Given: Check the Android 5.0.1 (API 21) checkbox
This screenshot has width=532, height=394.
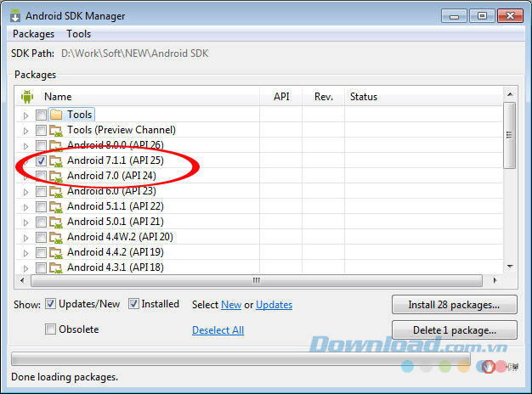Looking at the screenshot, I should point(41,222).
